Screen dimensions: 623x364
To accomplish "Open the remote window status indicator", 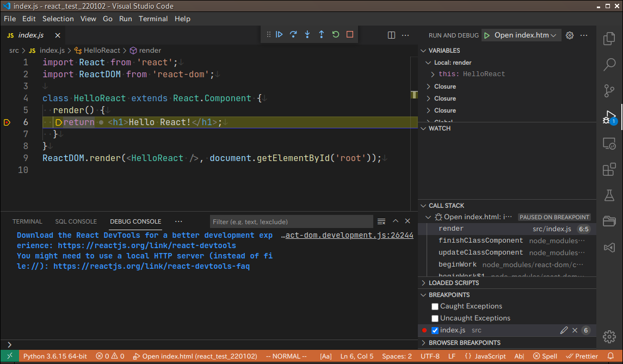I will pos(10,356).
